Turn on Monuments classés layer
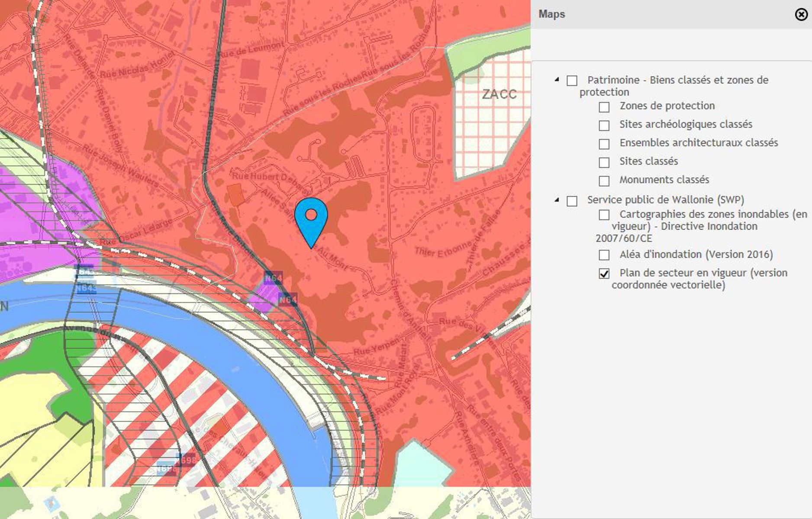812x519 pixels. [604, 181]
